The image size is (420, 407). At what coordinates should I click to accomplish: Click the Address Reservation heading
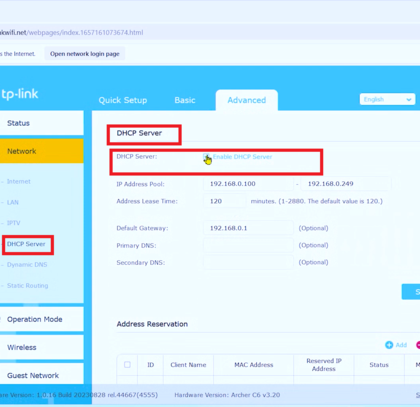point(152,324)
